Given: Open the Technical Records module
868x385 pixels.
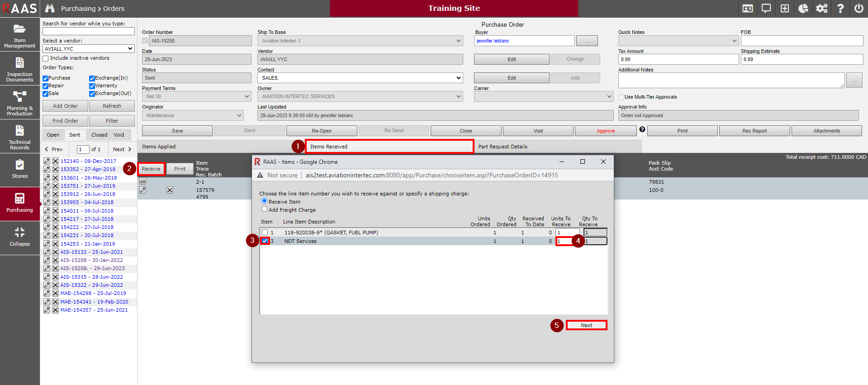Looking at the screenshot, I should coord(19,137).
